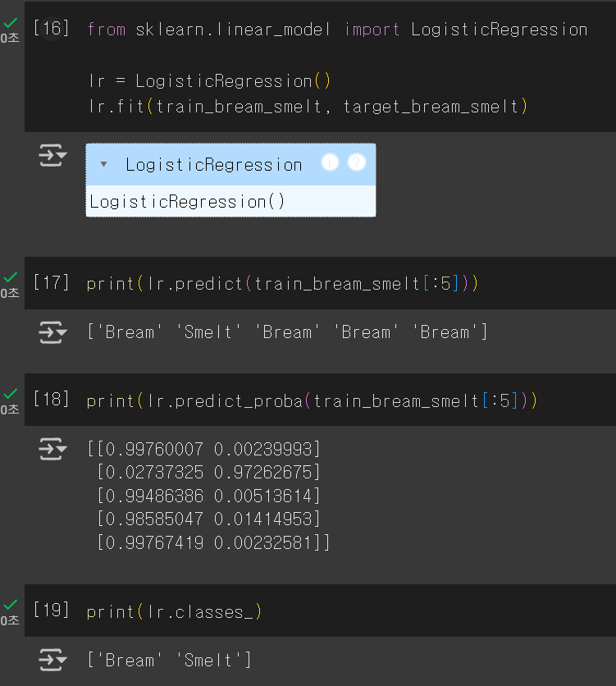Click the value 0.01414953 in the output
This screenshot has height=686, width=616.
[x=262, y=519]
